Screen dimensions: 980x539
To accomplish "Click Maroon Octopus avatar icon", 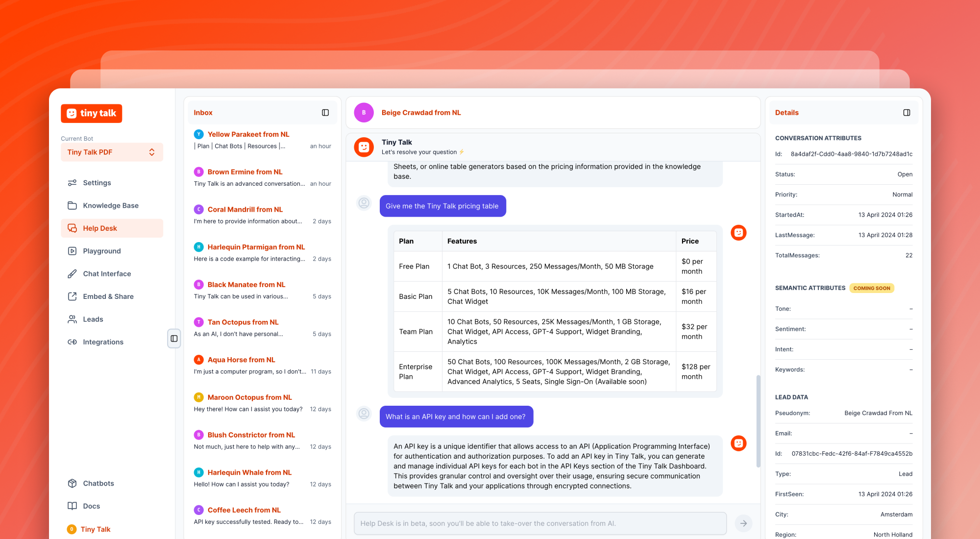I will (x=199, y=397).
